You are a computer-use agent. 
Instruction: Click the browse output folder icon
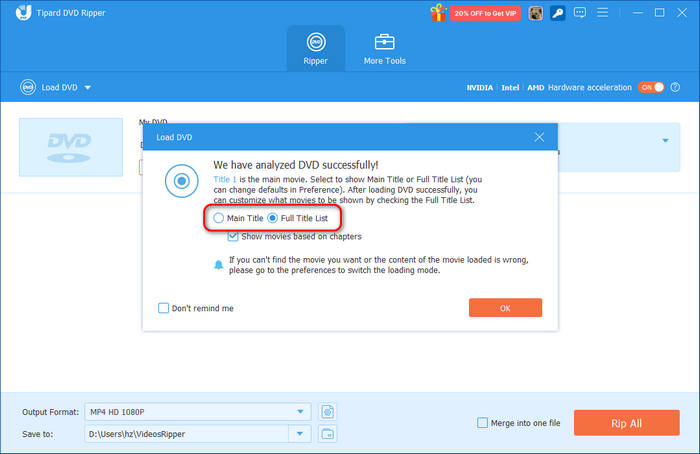pyautogui.click(x=327, y=433)
